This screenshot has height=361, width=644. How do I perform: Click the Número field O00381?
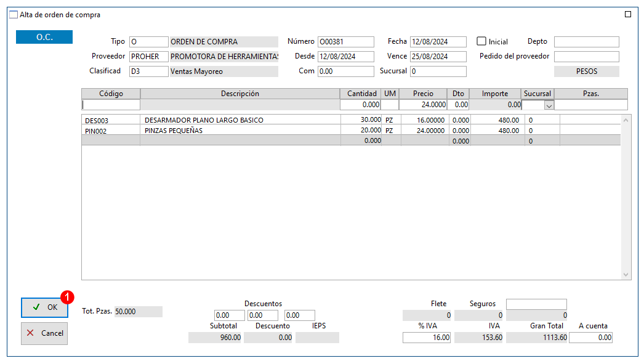(346, 41)
